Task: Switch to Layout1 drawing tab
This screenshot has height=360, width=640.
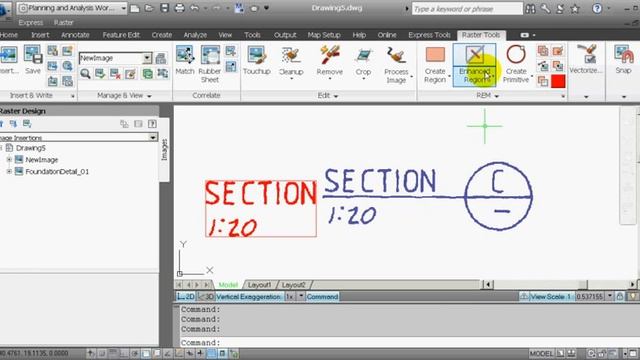Action: (260, 285)
